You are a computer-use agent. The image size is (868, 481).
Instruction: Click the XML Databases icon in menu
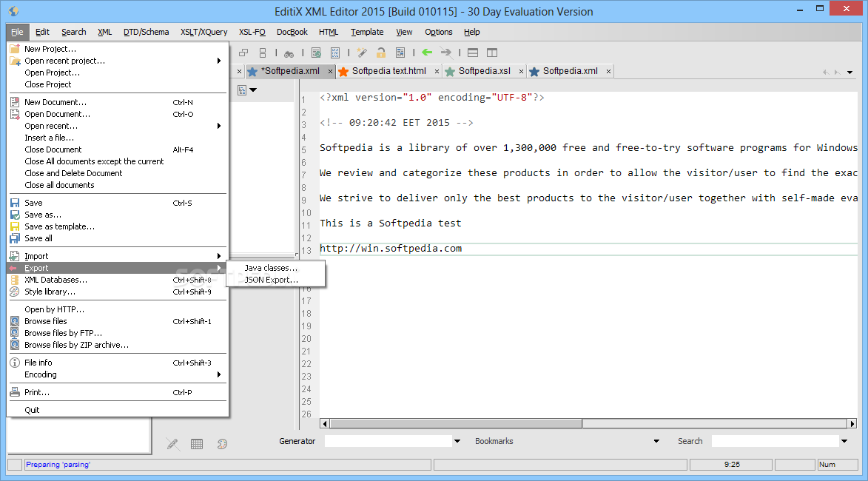(x=15, y=280)
